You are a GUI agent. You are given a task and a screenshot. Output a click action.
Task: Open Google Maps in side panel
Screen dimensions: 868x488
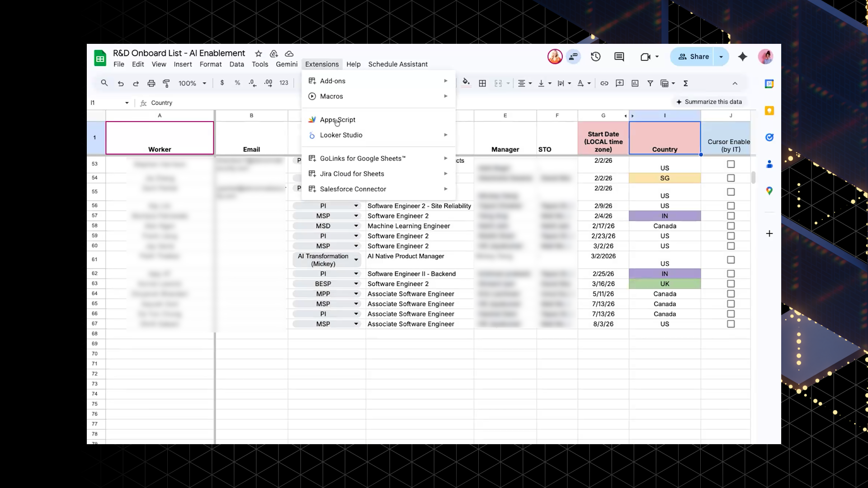[x=769, y=191]
